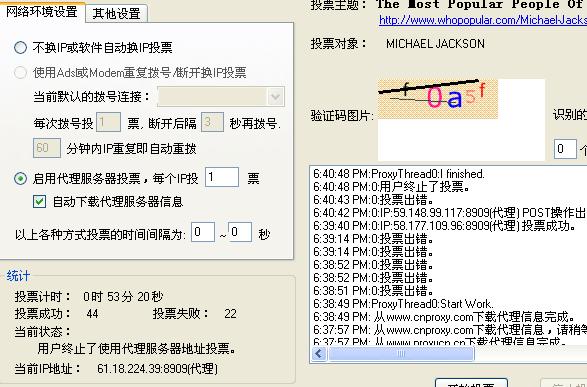Viewport: 587px width, 387px height.
Task: Click the 投票失败 count 22
Action: (231, 314)
